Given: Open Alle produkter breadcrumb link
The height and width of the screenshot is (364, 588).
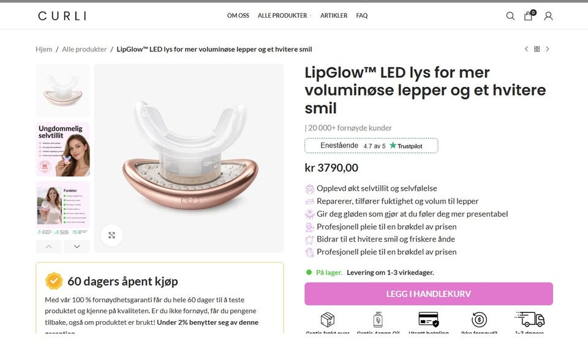Looking at the screenshot, I should (x=84, y=49).
